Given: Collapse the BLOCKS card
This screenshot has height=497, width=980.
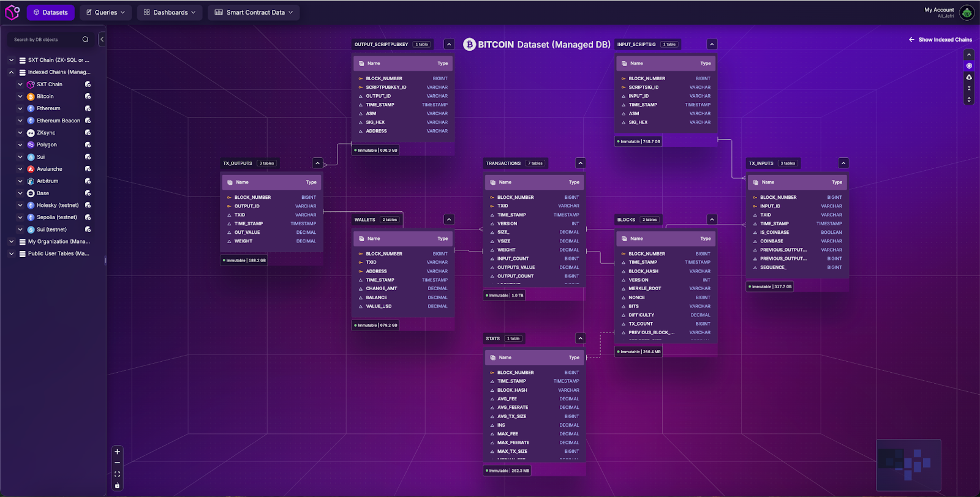Looking at the screenshot, I should [x=712, y=220].
